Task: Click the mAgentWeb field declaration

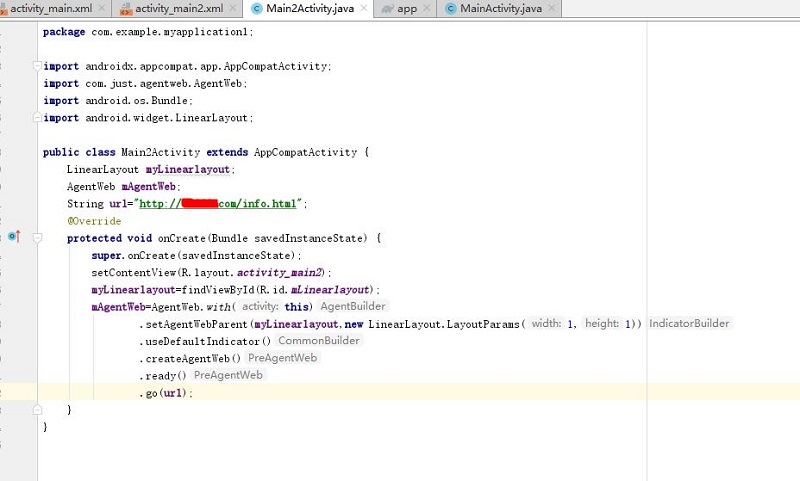Action: point(148,187)
